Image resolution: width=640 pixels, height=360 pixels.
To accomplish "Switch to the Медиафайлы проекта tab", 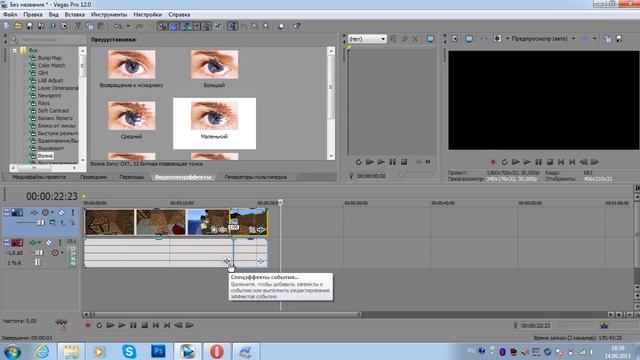I will coord(39,177).
